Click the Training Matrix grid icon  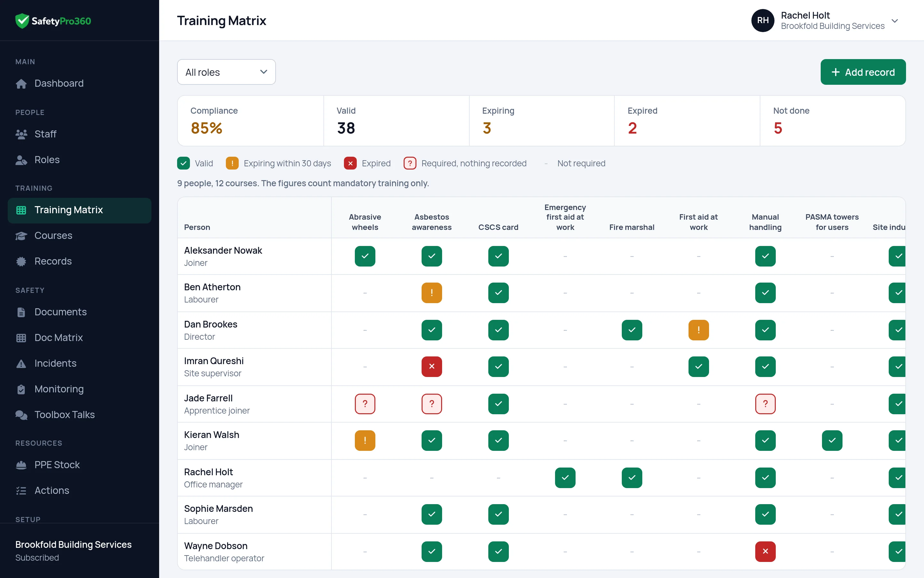coord(21,210)
